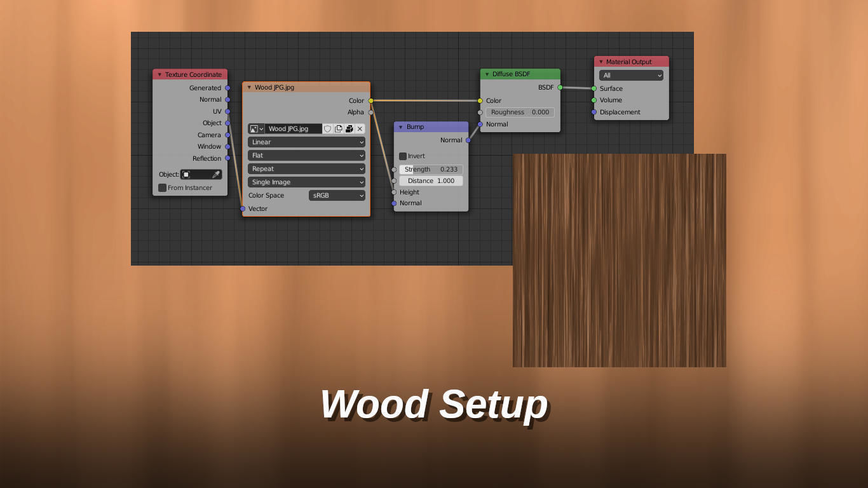Click the Bump Distance 1.000 field

pyautogui.click(x=431, y=181)
